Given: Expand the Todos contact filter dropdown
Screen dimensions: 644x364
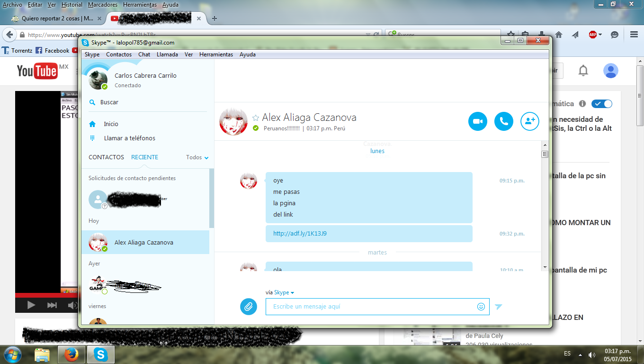Looking at the screenshot, I should (x=197, y=157).
